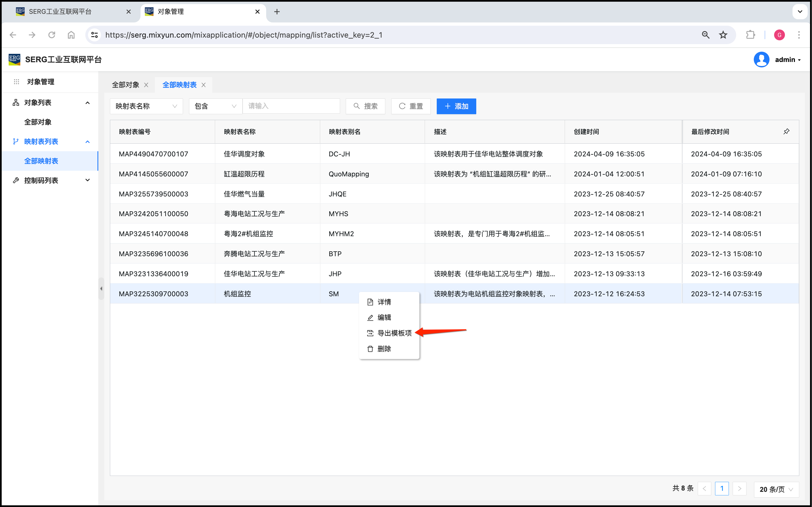Close the 全部映射表 tab with its X
The width and height of the screenshot is (812, 507).
204,85
